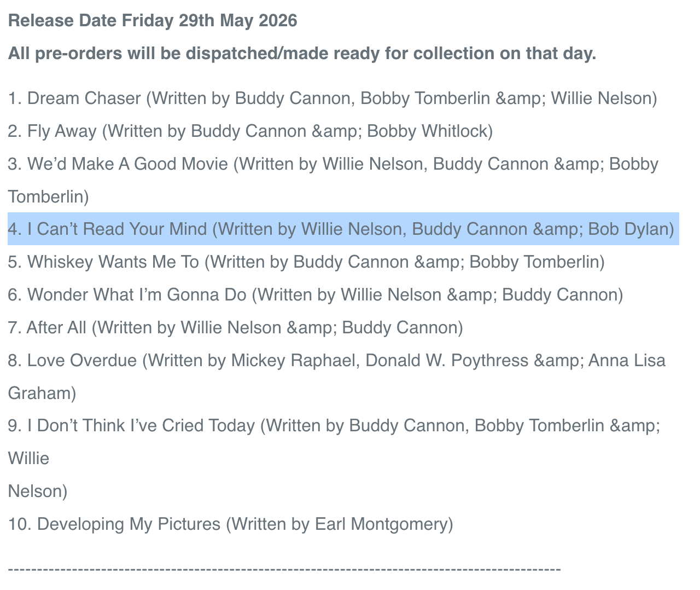Click the wrapped word Tomberlin under track 3
The height and width of the screenshot is (590, 700).
48,197
